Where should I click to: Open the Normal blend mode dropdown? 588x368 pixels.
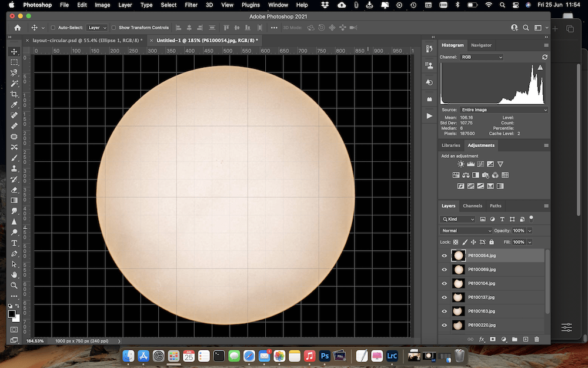(x=466, y=231)
